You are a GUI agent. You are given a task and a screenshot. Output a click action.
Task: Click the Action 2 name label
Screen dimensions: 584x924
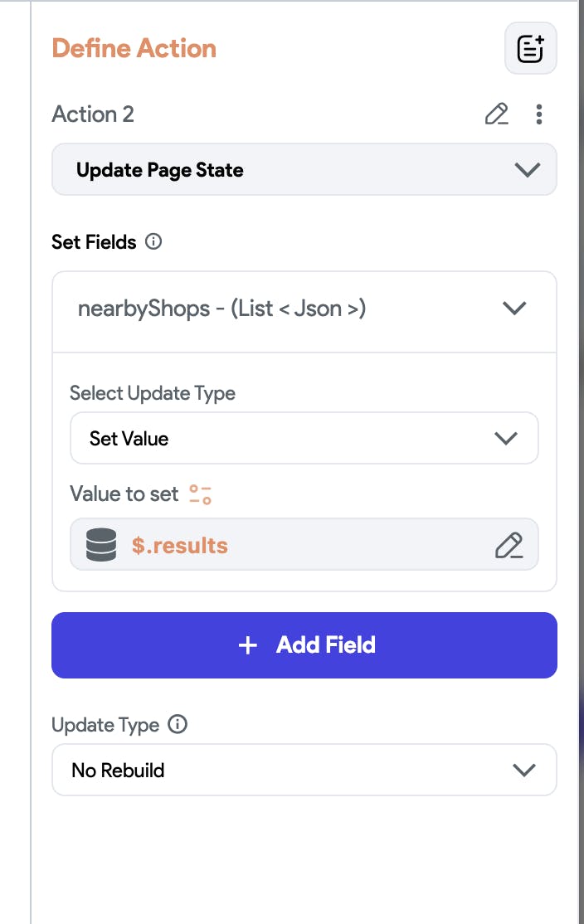point(93,114)
